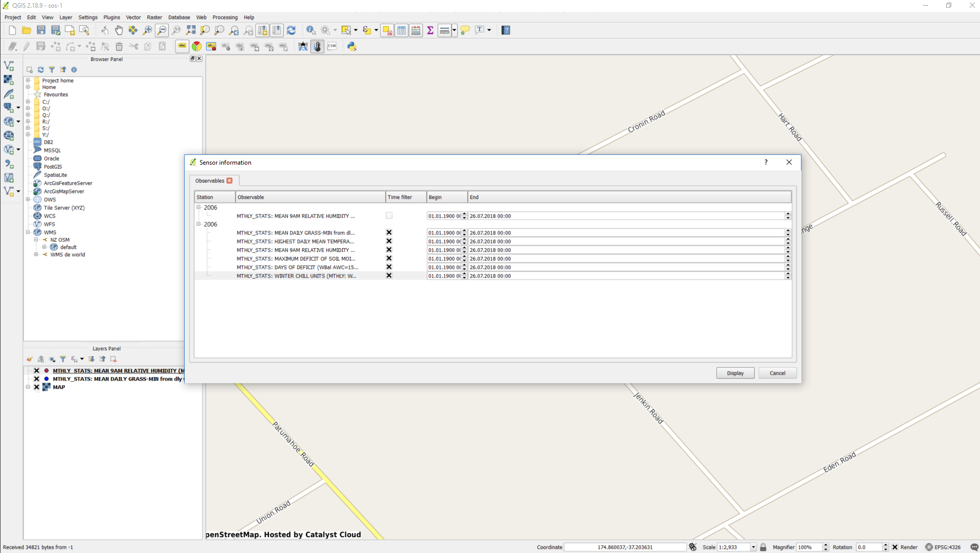
Task: Hide the MAP layer in Layers Panel
Action: pos(36,387)
